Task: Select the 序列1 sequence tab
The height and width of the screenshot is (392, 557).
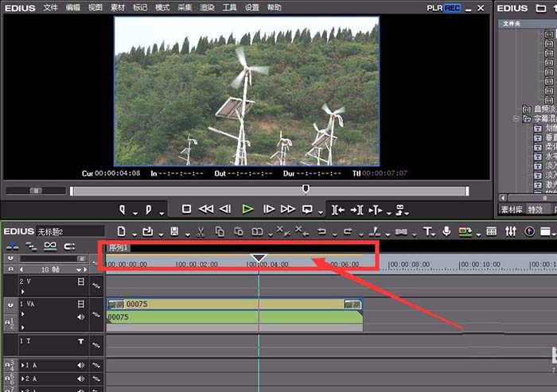Action: tap(119, 247)
